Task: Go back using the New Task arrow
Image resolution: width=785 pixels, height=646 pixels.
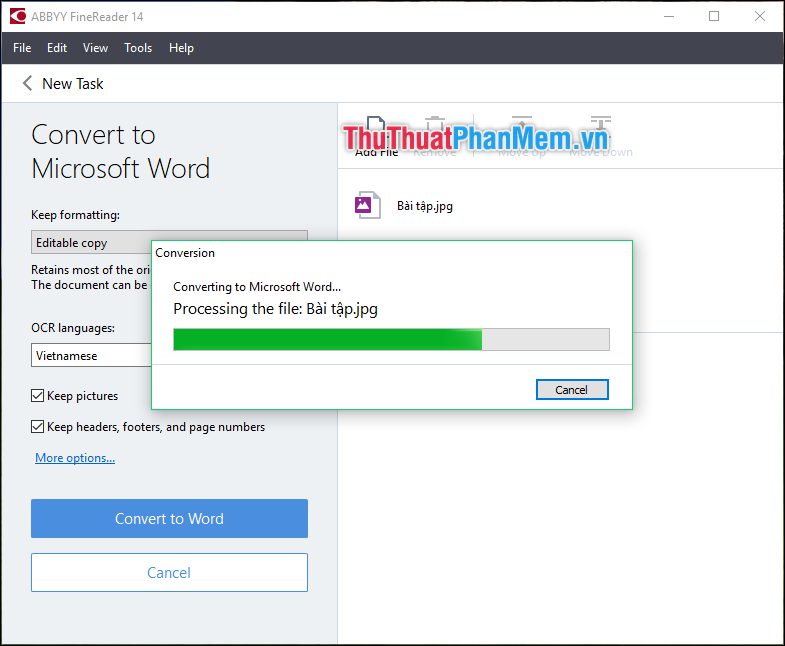Action: tap(28, 83)
